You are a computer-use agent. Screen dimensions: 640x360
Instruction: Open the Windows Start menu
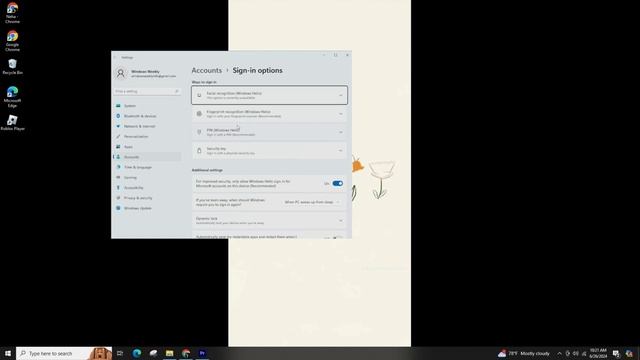8,353
